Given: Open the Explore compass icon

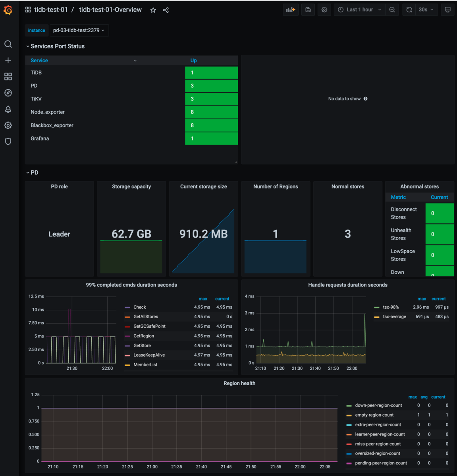Looking at the screenshot, I should 8,93.
